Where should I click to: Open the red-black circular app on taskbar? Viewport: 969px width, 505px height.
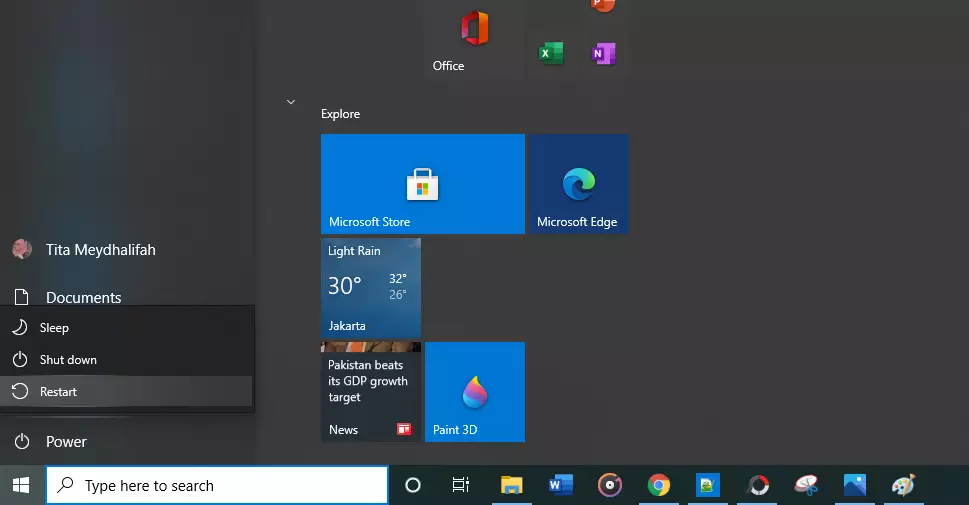click(758, 485)
